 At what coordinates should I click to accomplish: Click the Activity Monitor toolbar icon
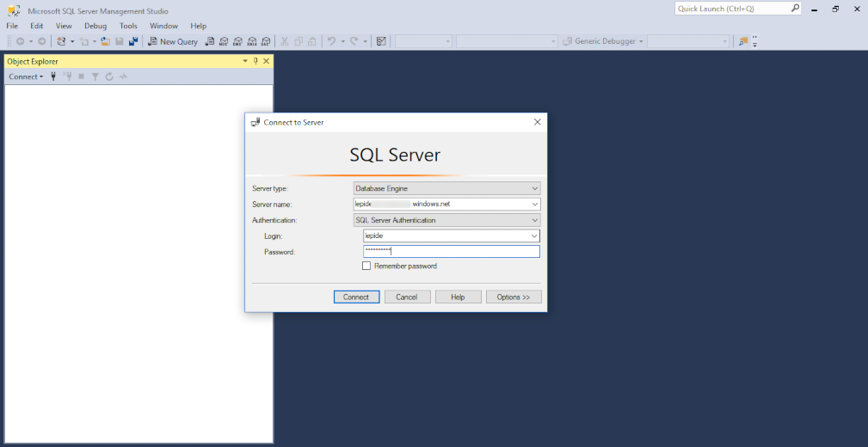tap(381, 41)
